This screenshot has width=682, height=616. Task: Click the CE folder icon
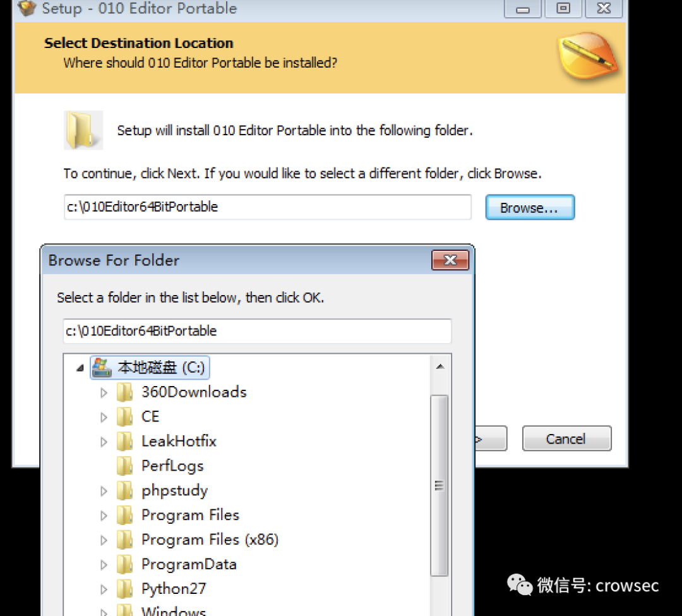click(124, 417)
